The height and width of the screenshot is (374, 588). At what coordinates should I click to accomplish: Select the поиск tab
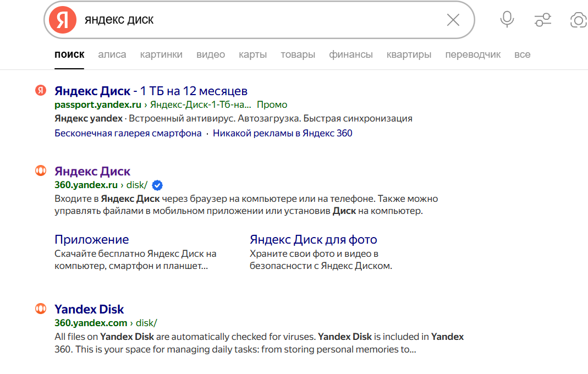[x=69, y=55]
